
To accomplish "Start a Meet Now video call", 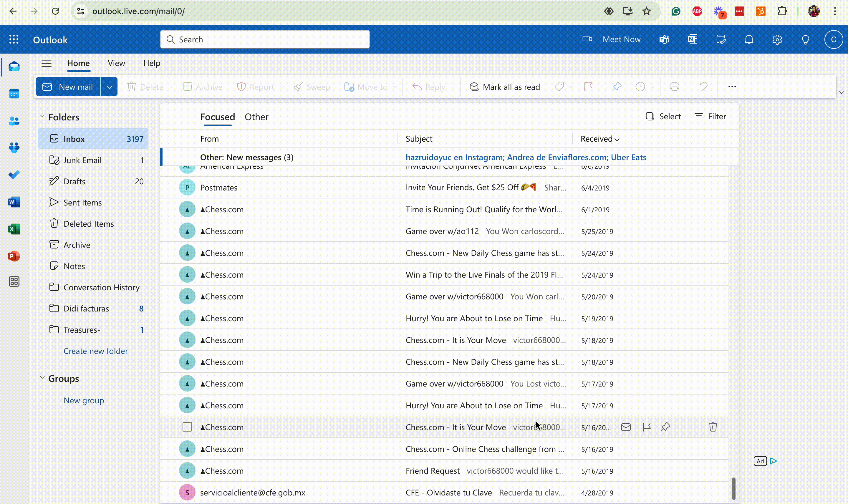I will click(611, 39).
